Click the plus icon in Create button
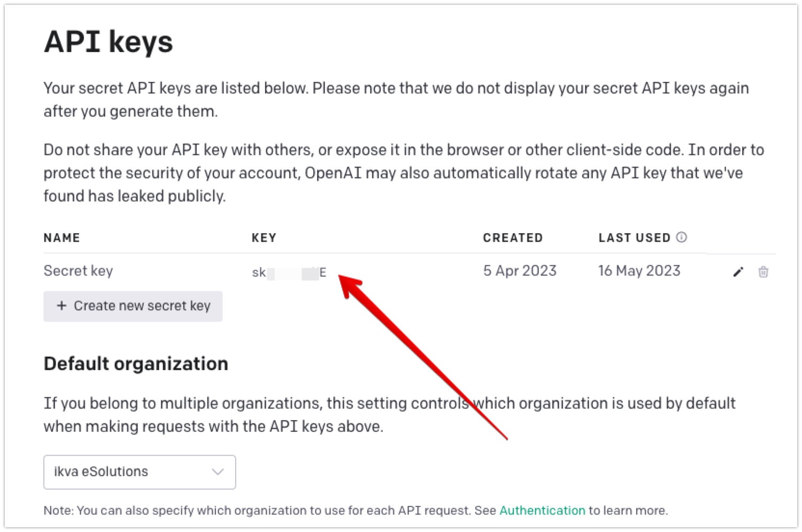The height and width of the screenshot is (532, 802). (61, 306)
